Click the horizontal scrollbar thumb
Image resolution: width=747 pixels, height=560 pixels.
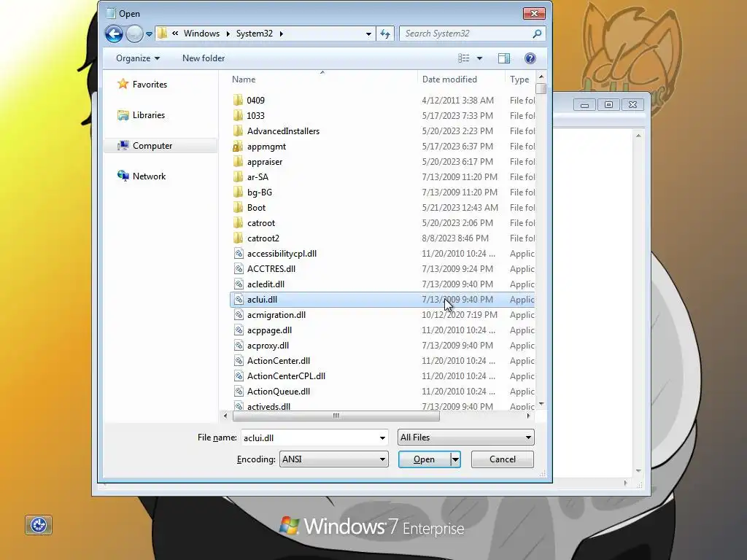pos(336,416)
